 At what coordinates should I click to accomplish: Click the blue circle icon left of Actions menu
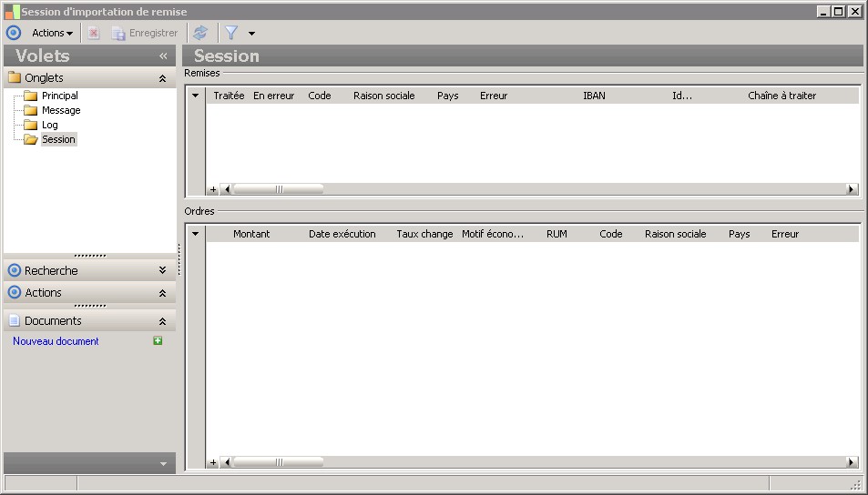(x=14, y=33)
